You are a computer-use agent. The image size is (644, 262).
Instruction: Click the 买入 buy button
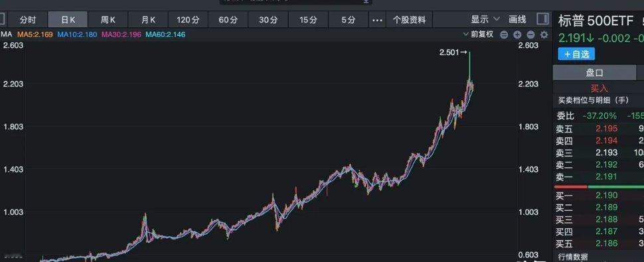[x=599, y=88]
